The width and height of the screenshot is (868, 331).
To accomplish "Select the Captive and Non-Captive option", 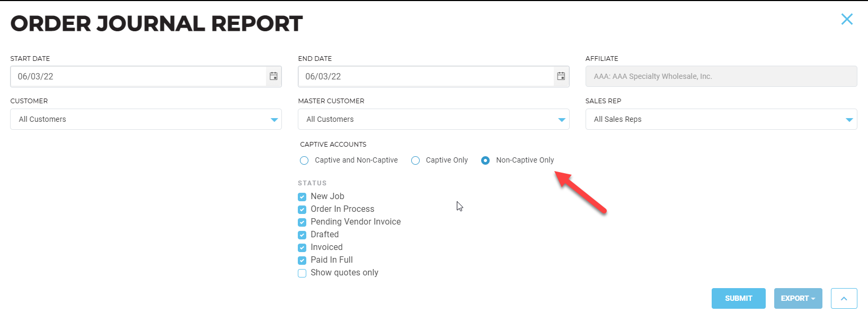I will pos(304,160).
